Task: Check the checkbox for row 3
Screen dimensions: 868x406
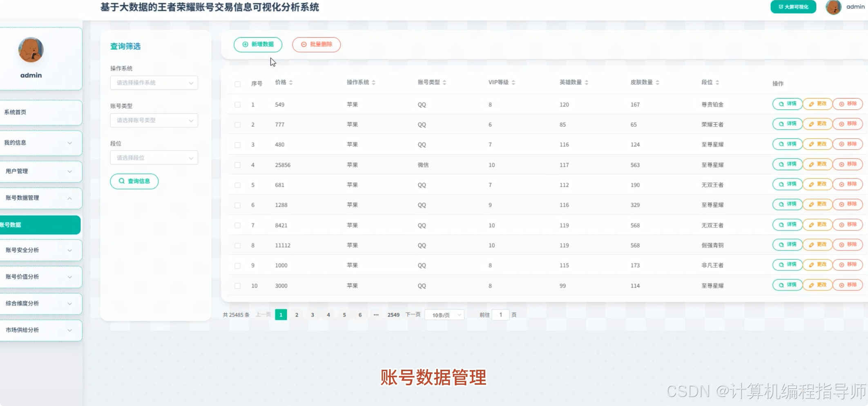Action: pos(237,145)
